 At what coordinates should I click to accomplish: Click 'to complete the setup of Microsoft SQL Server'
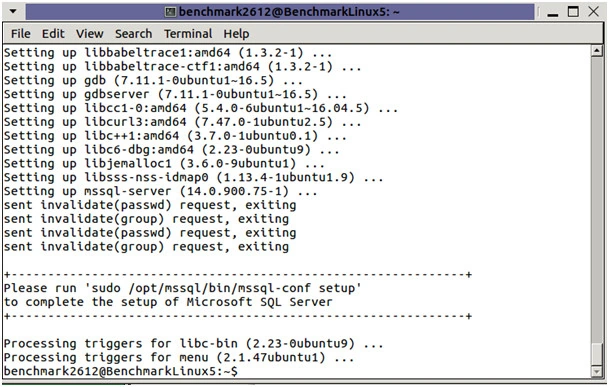click(x=168, y=302)
